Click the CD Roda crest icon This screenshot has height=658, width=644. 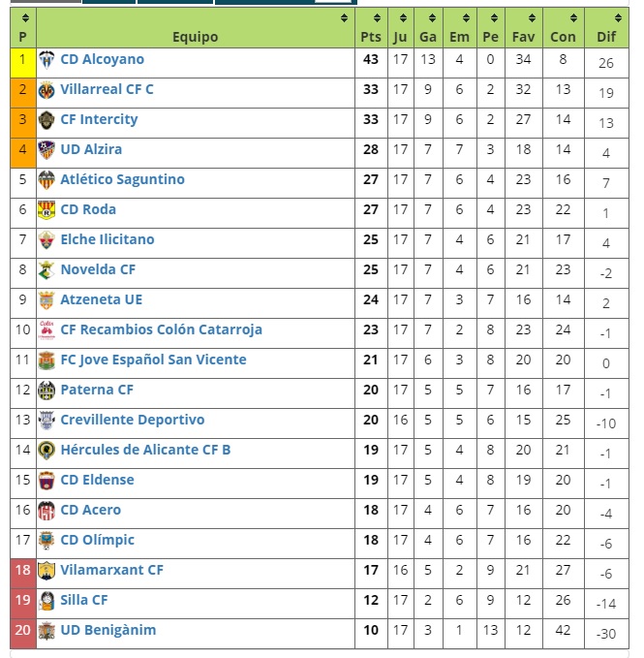(46, 210)
